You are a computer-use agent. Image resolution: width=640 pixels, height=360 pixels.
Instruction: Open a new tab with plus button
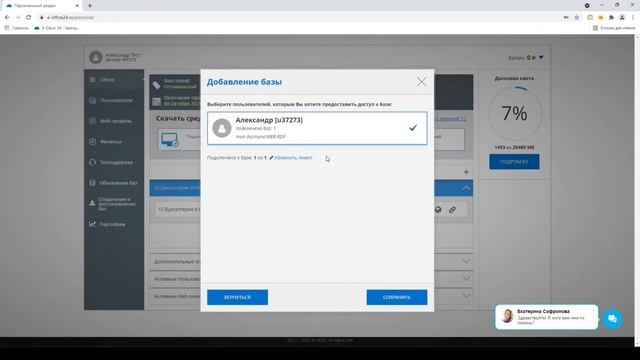(90, 6)
